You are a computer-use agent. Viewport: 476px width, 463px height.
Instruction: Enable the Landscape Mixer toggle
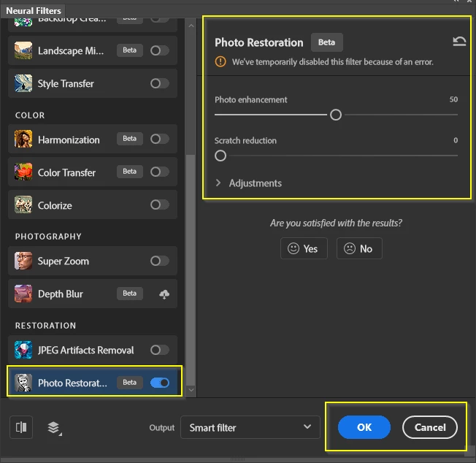click(160, 50)
